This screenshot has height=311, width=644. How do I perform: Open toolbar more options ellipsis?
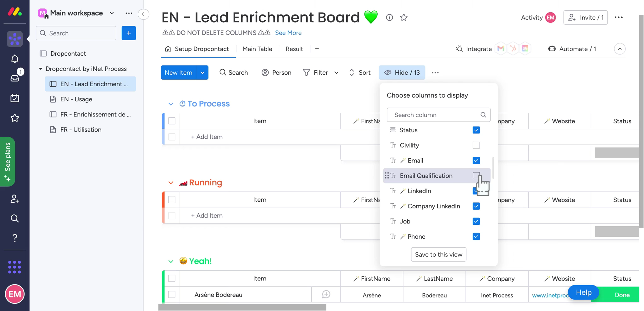pos(435,73)
